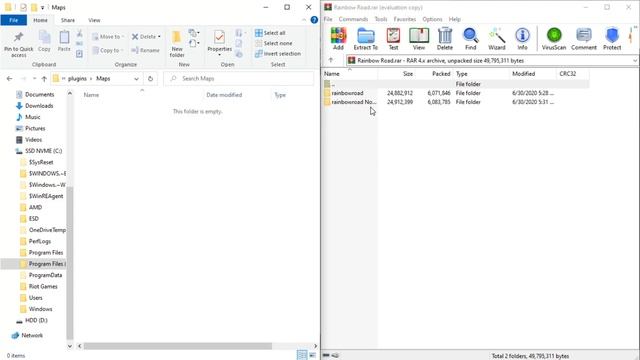Run the Test archive tool
This screenshot has width=640, height=360.
(x=393, y=39)
